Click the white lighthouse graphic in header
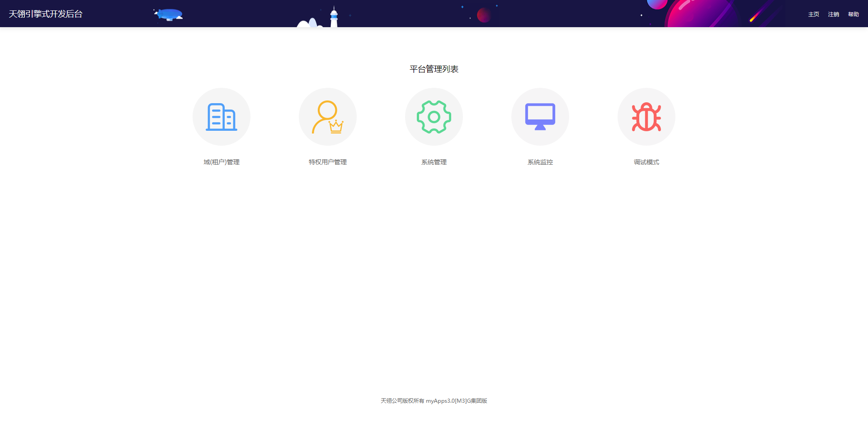 click(x=334, y=18)
